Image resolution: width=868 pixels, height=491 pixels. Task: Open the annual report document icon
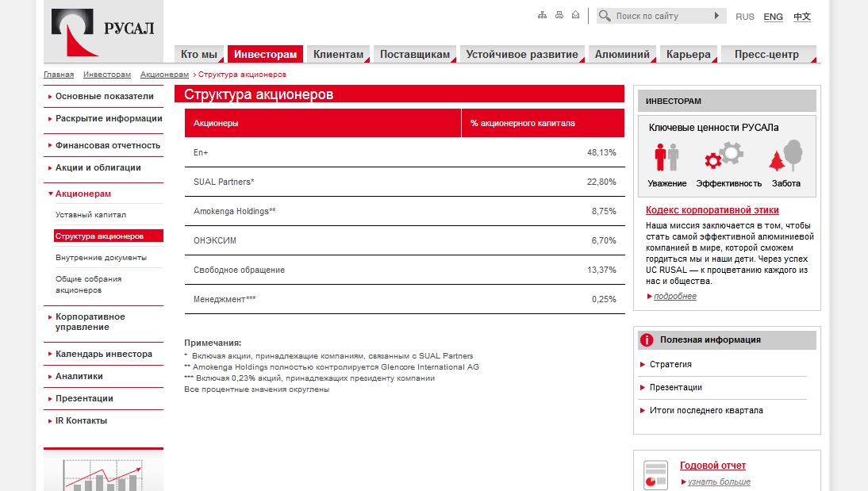[656, 475]
